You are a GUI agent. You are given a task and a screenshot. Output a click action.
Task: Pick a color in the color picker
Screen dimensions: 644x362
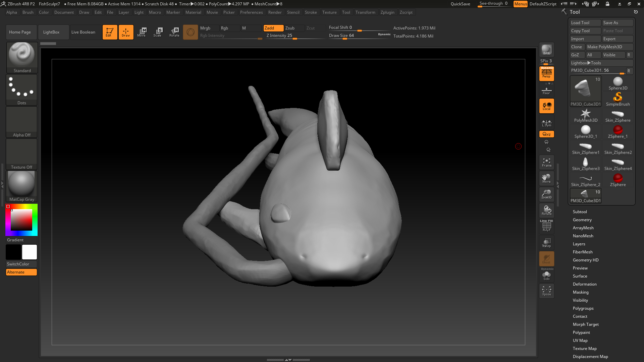(21, 220)
